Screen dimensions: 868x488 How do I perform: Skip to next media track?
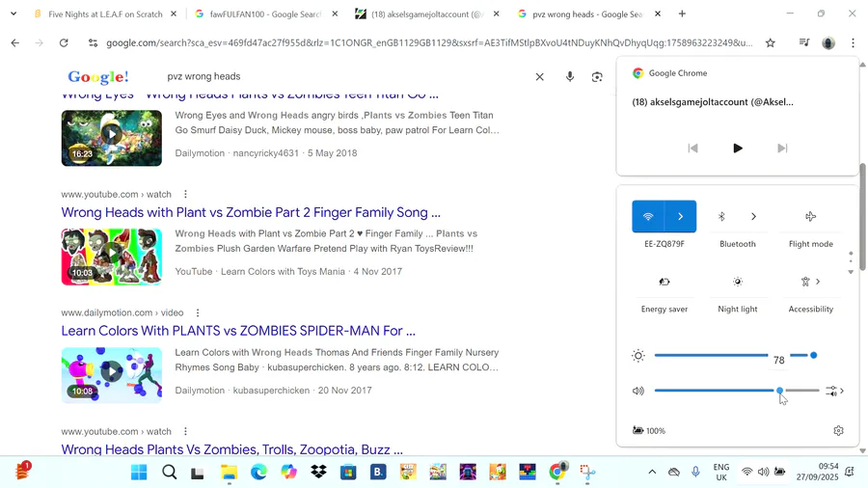point(782,149)
